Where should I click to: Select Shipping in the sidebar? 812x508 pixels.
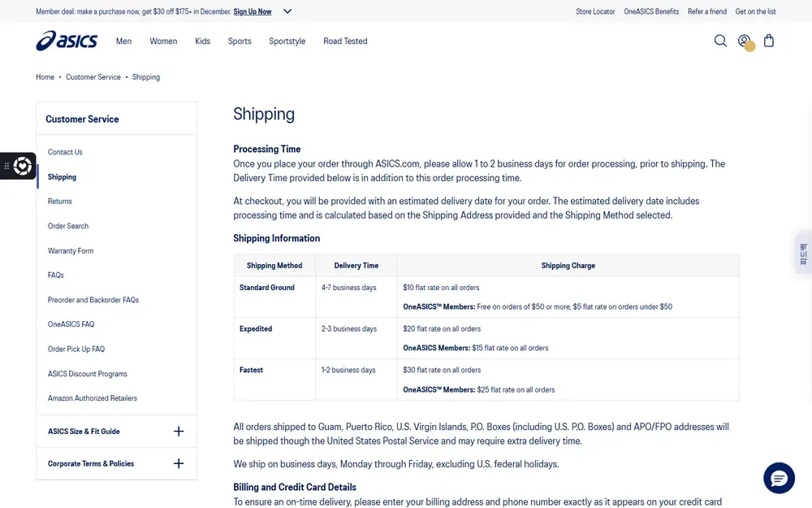click(x=63, y=176)
